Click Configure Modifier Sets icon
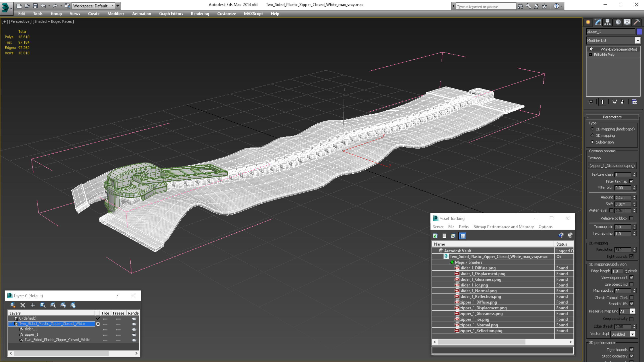Image resolution: width=644 pixels, height=362 pixels. (634, 102)
